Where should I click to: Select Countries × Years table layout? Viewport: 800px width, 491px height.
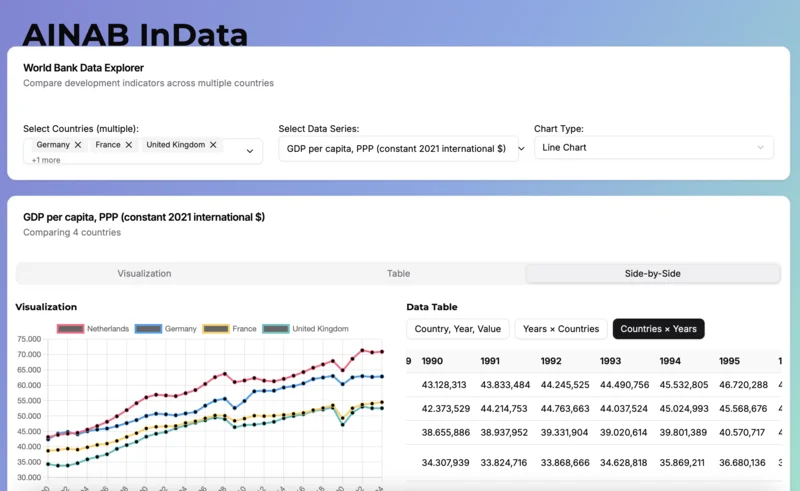point(658,329)
